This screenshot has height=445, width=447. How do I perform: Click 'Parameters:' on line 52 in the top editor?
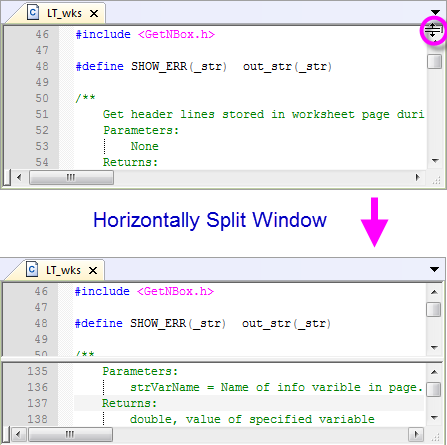[x=141, y=130]
